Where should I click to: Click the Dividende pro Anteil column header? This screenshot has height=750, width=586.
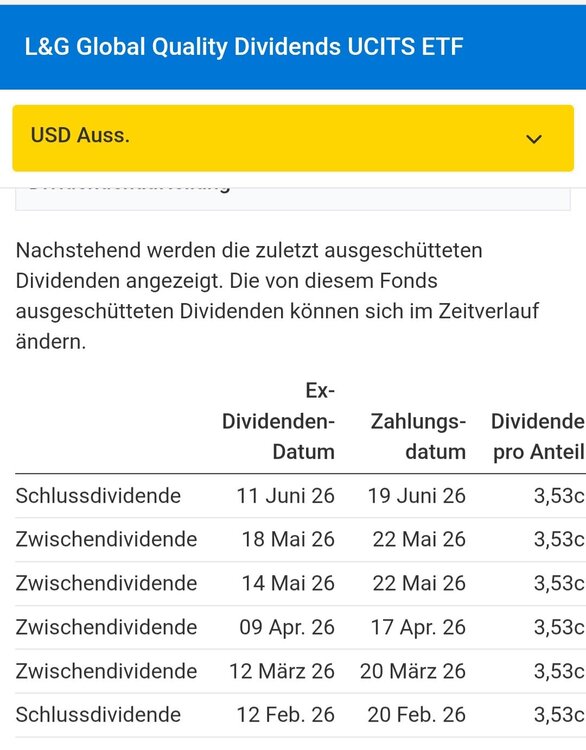pos(538,436)
